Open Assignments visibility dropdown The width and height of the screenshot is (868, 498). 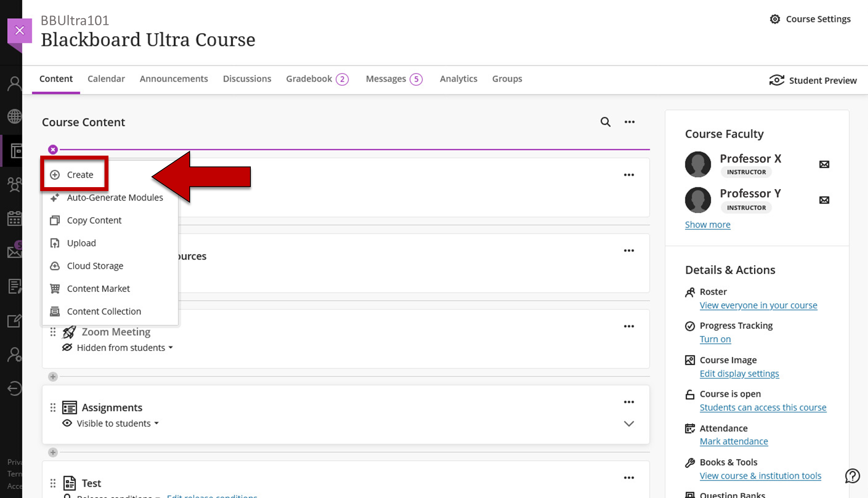click(x=118, y=424)
